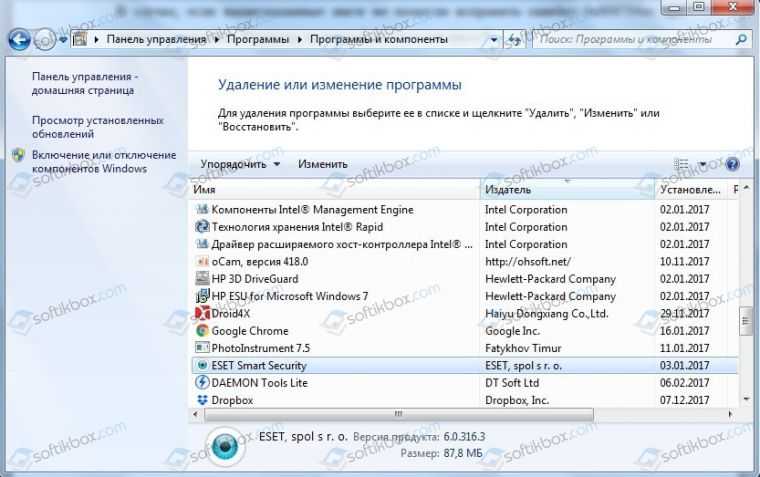Select 'Панель управления' breadcrumb in address bar
Viewport: 760px width, 477px height.
156,39
